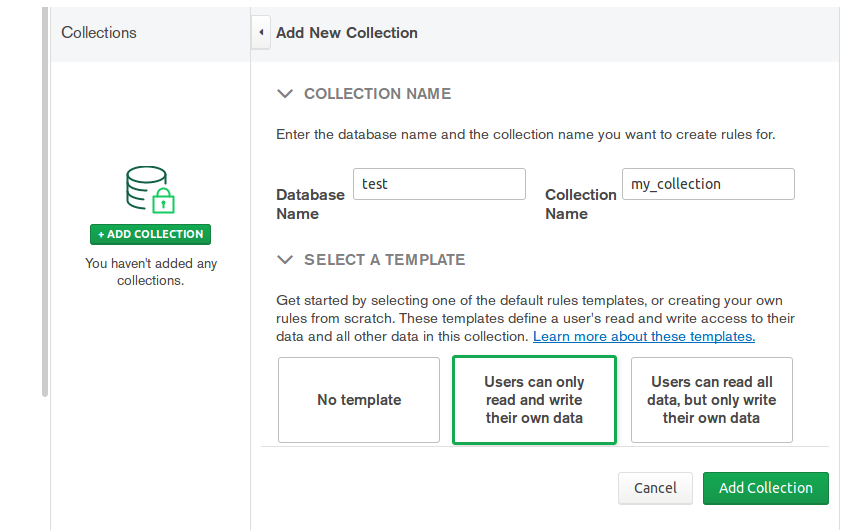Click the green Add Collection button at the bottom
Viewport: 850px width, 530px height.
[x=766, y=488]
